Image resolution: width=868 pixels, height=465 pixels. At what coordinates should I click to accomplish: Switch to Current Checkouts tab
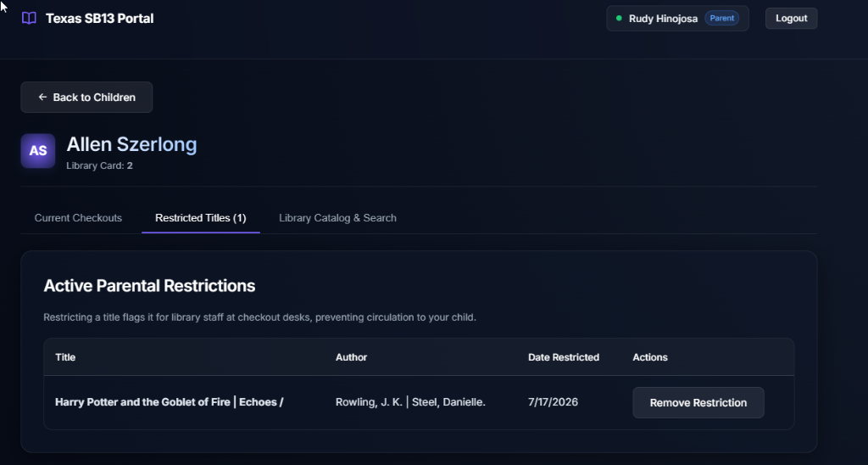[78, 218]
